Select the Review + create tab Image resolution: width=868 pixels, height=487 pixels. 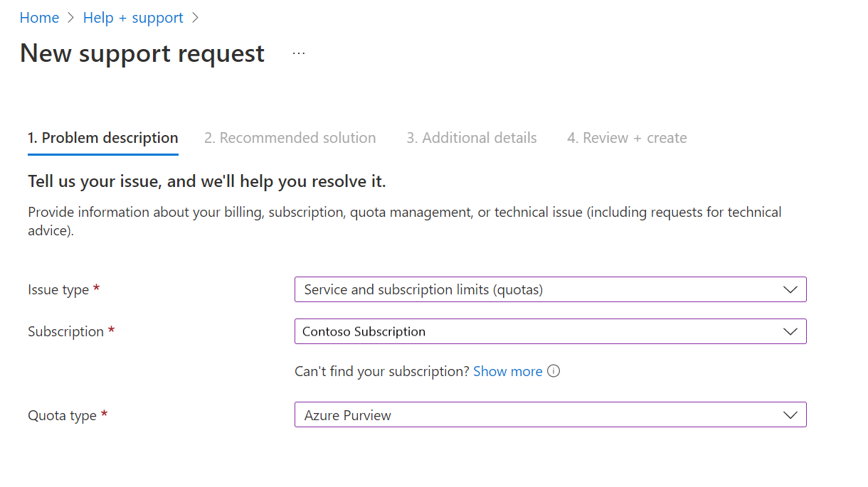(626, 137)
